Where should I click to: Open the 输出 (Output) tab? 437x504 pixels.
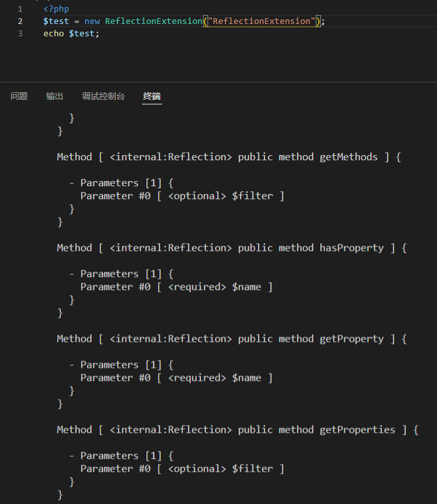[54, 96]
